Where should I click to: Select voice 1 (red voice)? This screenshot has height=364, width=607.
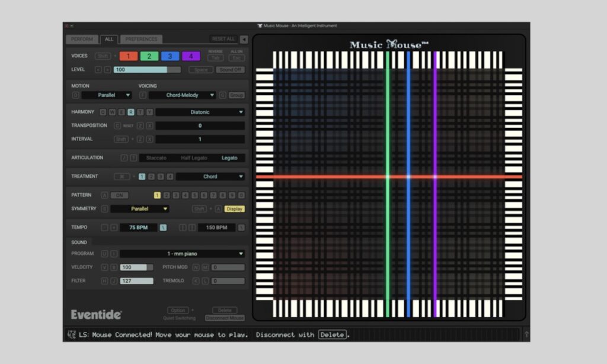(x=129, y=56)
